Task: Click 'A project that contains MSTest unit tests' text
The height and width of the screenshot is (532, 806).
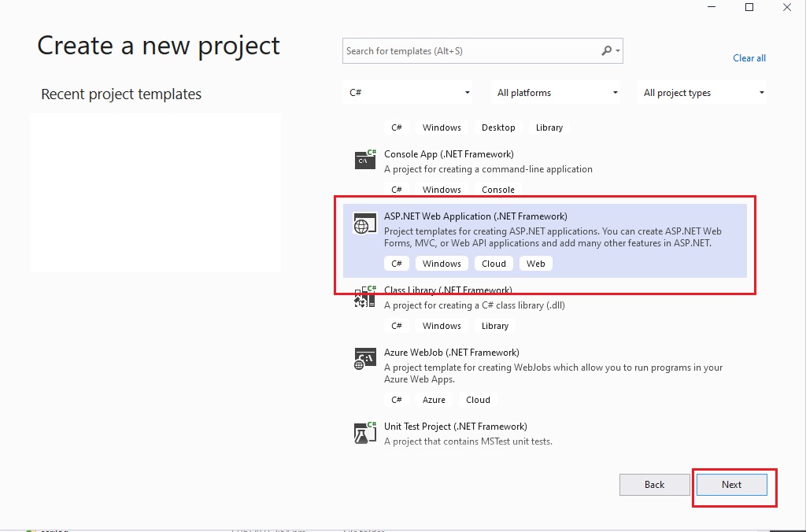Action: 468,441
